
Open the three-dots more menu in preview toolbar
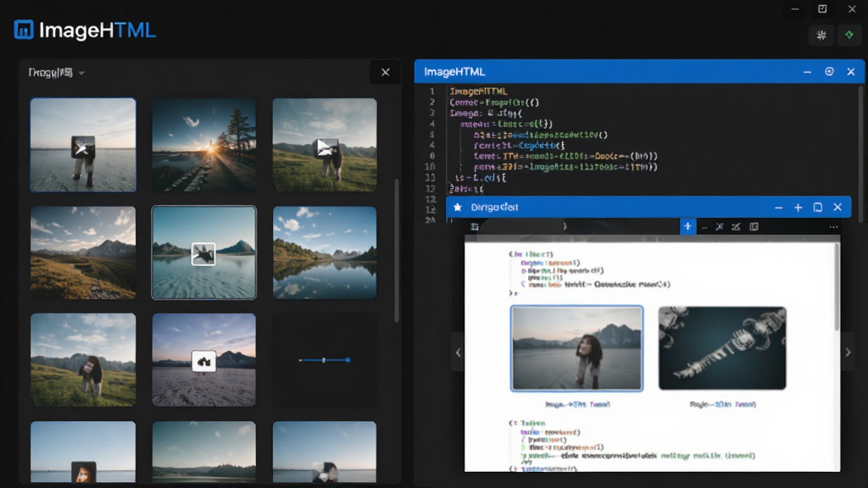(x=834, y=227)
